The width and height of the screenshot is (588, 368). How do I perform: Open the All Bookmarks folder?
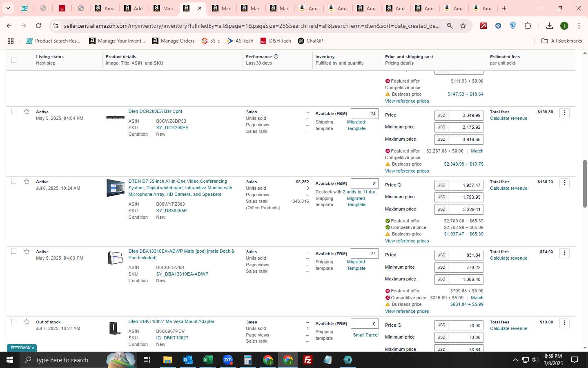[x=561, y=41]
